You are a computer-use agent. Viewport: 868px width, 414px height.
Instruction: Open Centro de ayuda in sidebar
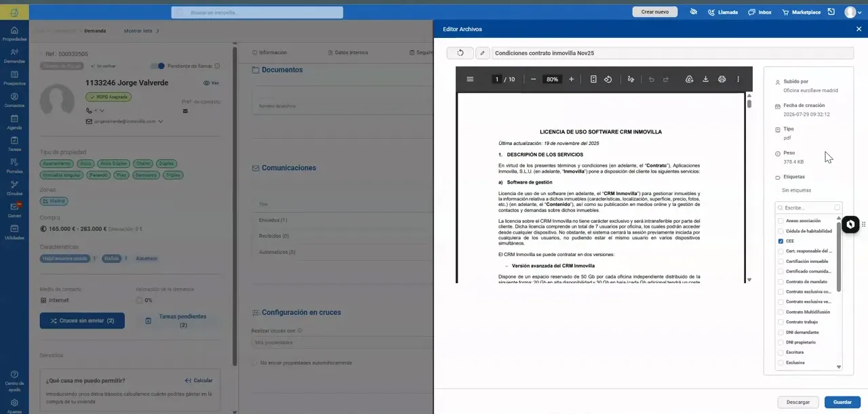click(x=14, y=379)
